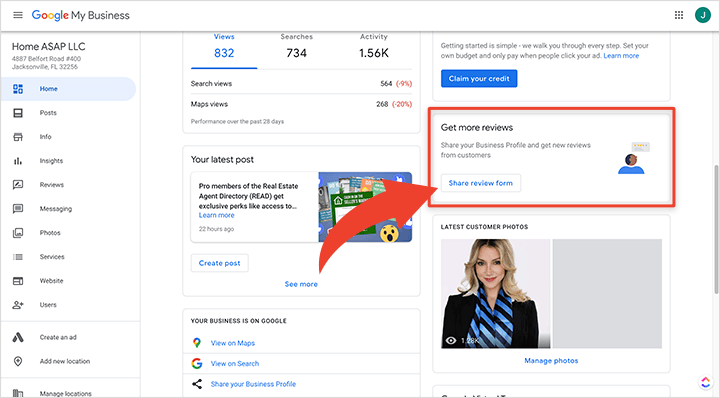Open the latest post image thumbnail

click(x=365, y=207)
